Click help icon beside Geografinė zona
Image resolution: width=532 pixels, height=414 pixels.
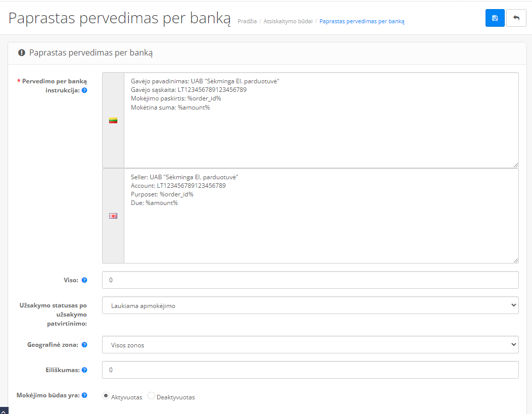tap(84, 345)
